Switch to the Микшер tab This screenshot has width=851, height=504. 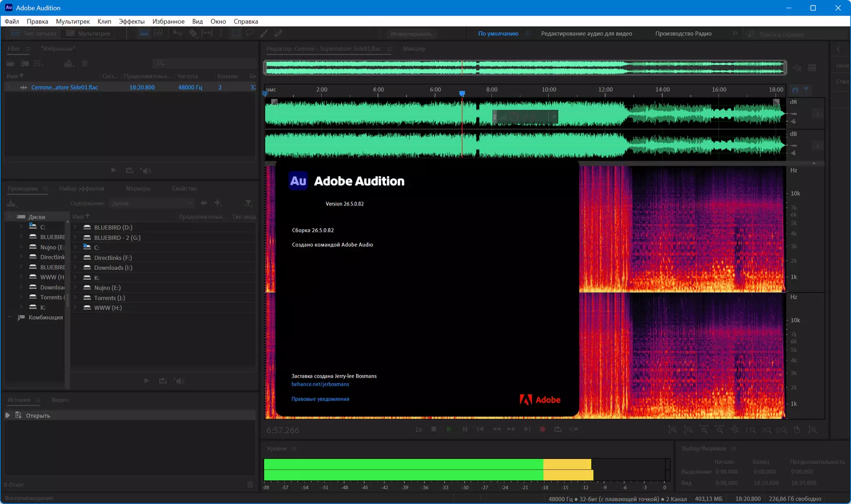pos(414,48)
